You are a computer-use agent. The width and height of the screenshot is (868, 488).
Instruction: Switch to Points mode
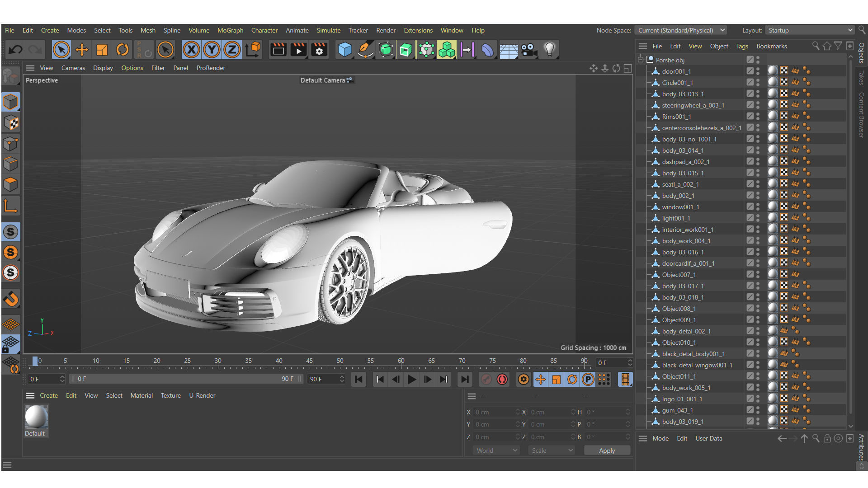point(11,144)
